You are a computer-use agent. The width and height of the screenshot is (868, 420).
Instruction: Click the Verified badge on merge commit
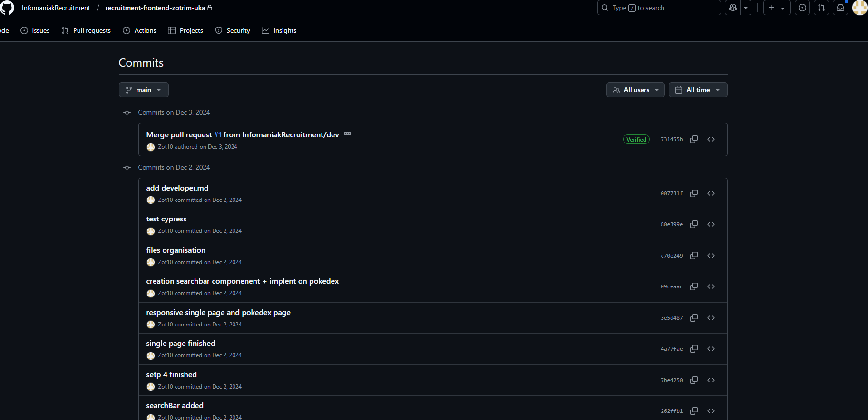[636, 139]
